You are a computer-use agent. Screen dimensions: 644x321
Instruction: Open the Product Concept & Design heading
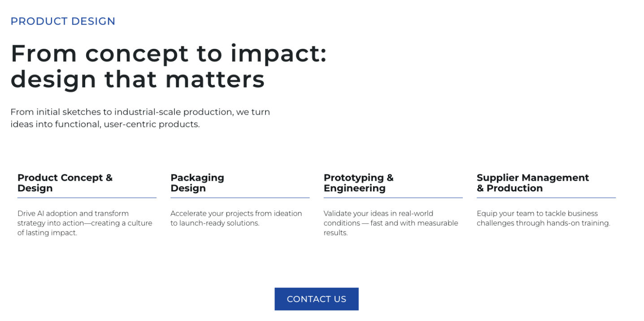[65, 183]
